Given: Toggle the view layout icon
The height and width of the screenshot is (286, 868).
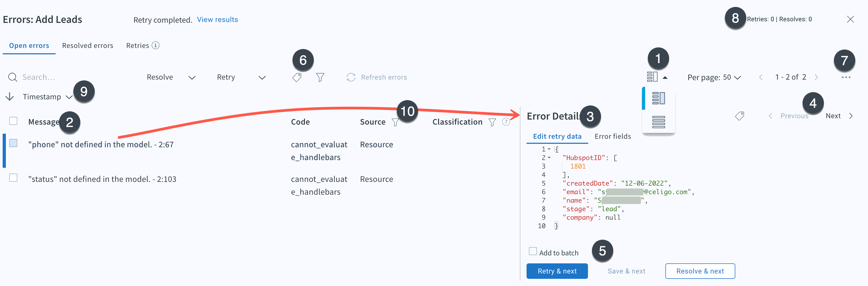Looking at the screenshot, I should click(652, 77).
